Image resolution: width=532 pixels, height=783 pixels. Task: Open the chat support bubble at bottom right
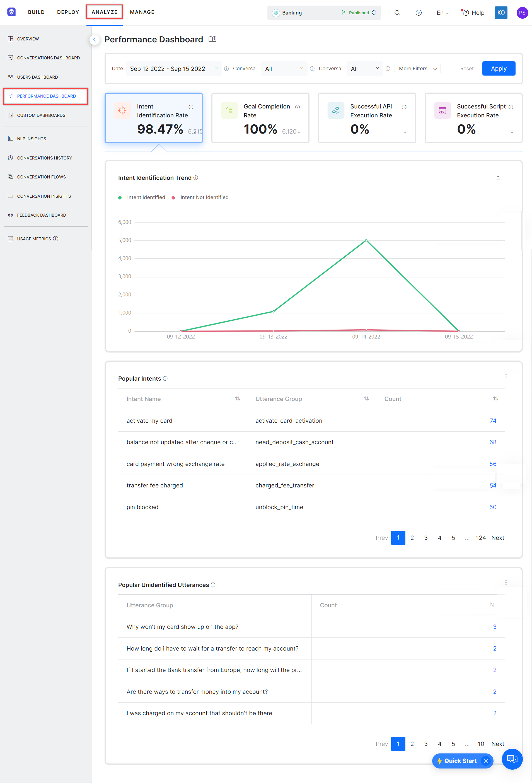(512, 759)
